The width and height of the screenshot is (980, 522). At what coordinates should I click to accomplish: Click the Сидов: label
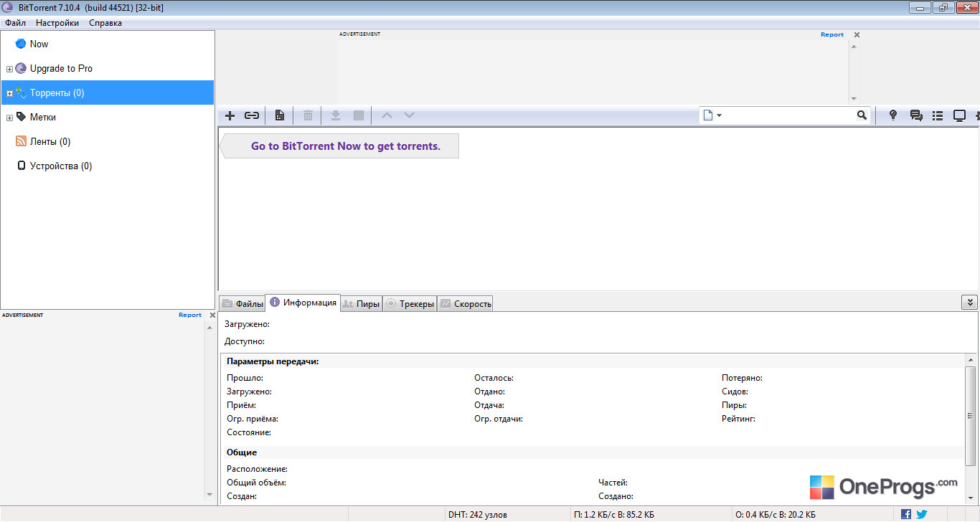(x=735, y=391)
